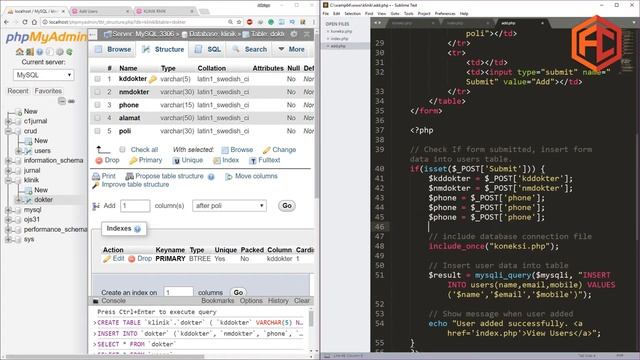The image size is (640, 360).
Task: Expand the information_schema database node
Action: tap(9, 160)
